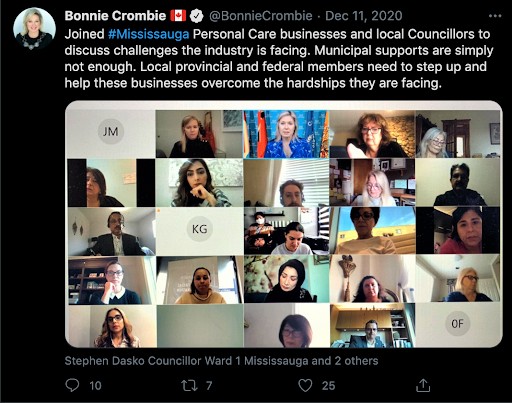512x403 pixels.
Task: Open Bonnie Crombie's profile avatar
Action: pos(34,29)
